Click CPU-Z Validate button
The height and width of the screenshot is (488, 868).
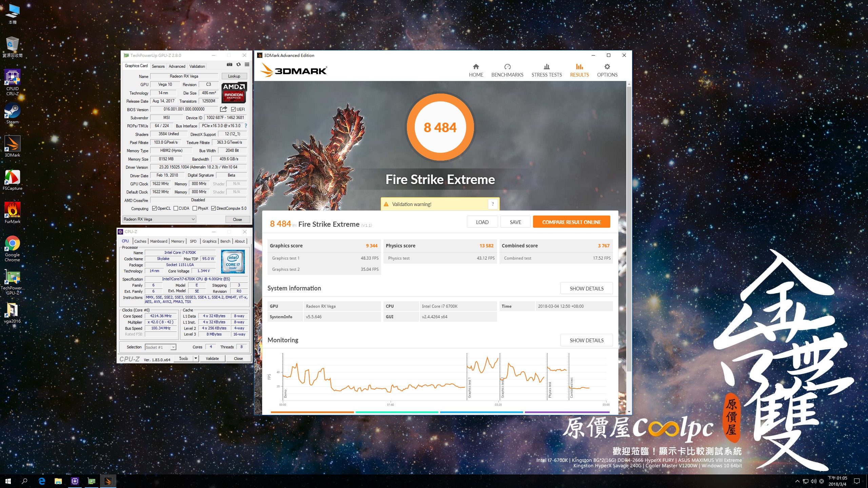[x=212, y=358]
